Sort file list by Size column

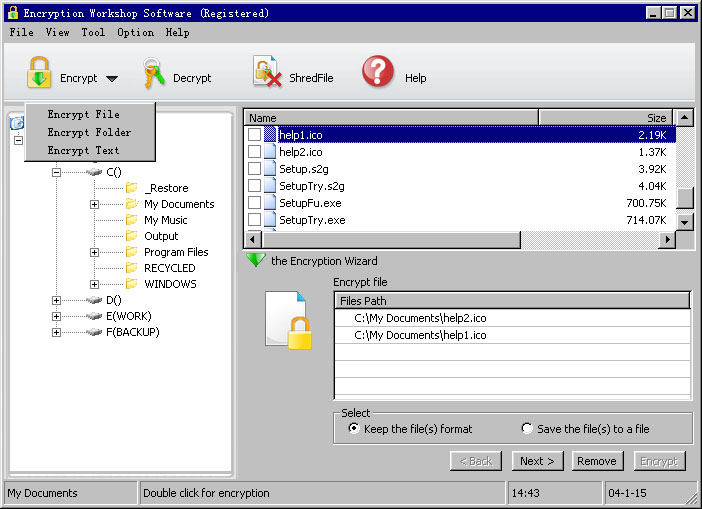click(x=605, y=118)
